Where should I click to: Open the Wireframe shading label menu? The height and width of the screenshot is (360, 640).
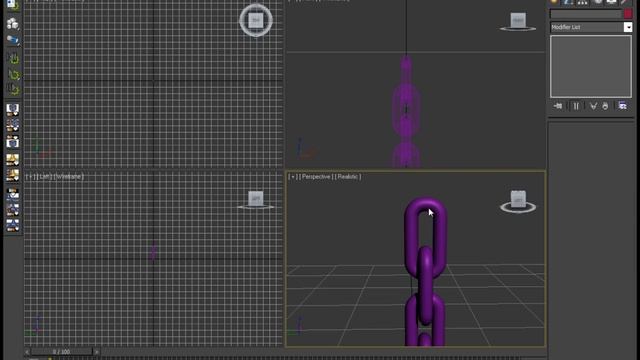click(69, 177)
